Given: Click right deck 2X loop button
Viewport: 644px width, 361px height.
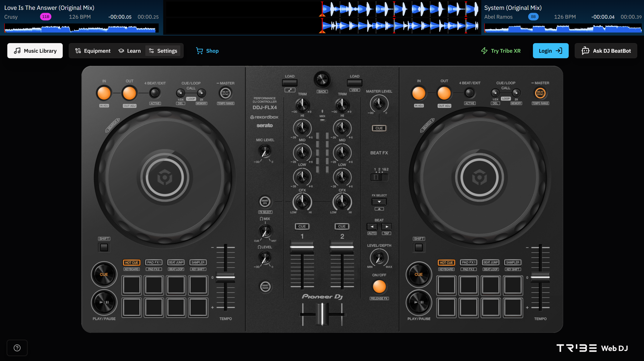Looking at the screenshot, I should (x=516, y=93).
